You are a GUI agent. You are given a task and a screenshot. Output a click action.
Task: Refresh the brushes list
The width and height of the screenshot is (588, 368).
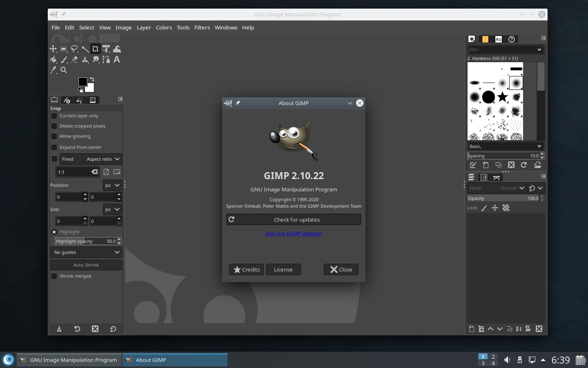(x=524, y=165)
